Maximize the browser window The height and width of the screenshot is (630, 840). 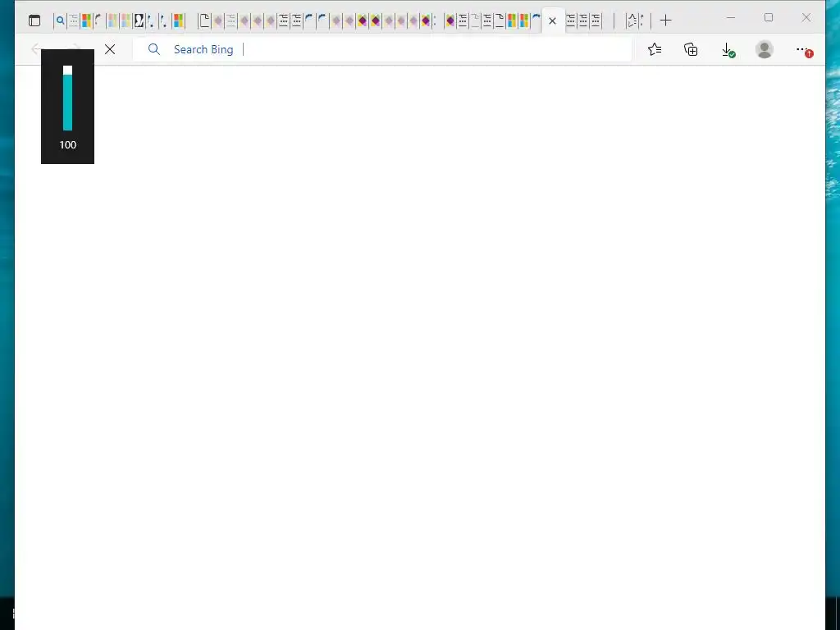point(769,18)
